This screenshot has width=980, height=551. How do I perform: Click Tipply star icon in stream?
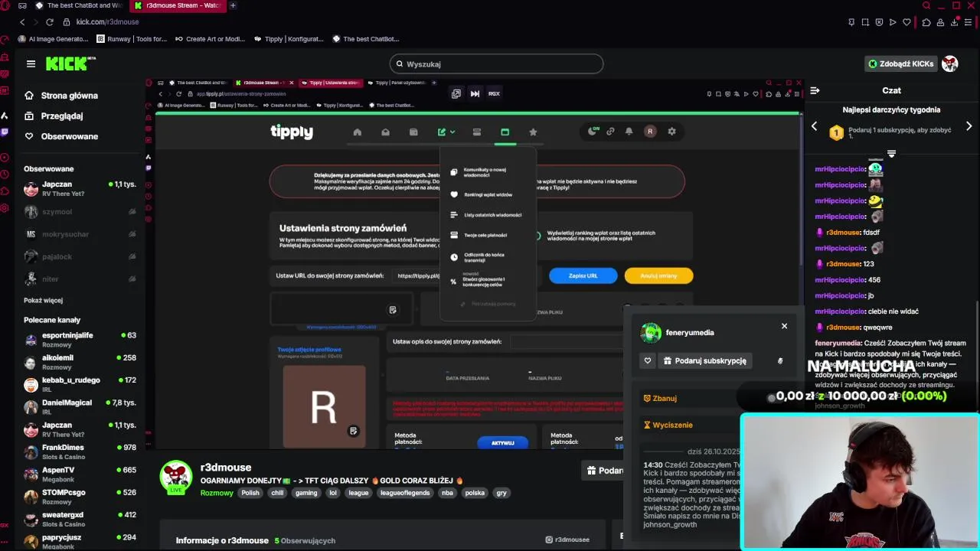(x=533, y=132)
